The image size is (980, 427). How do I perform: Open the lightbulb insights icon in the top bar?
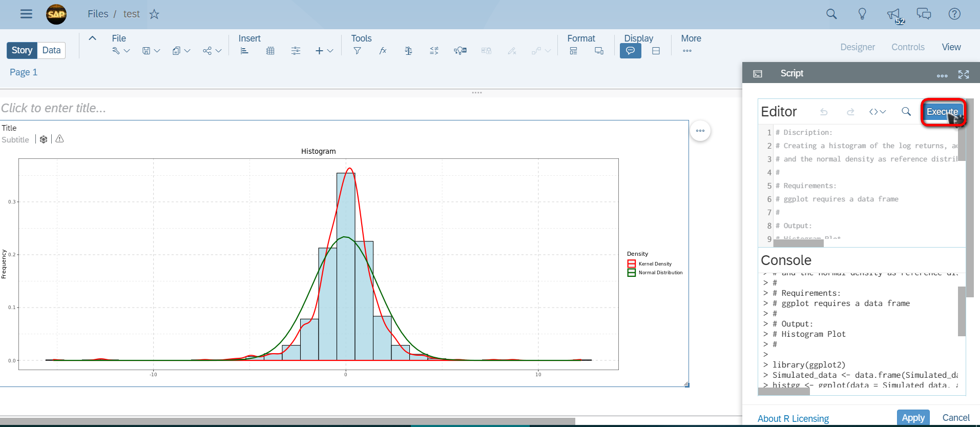tap(862, 14)
